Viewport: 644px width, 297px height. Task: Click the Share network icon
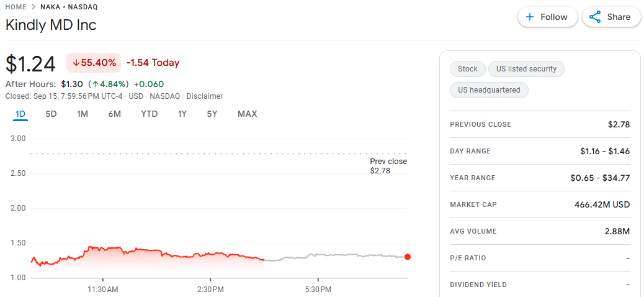tap(595, 17)
